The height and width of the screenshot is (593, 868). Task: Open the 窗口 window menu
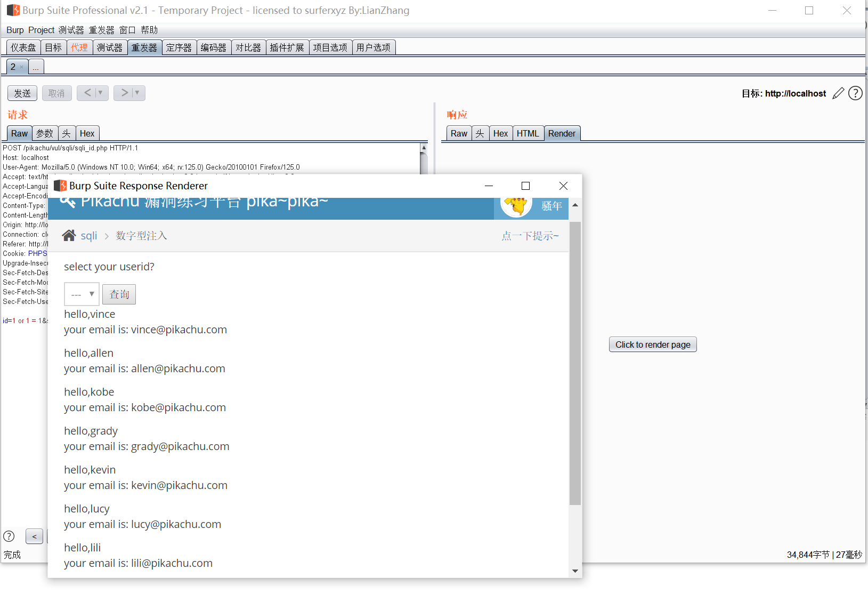click(x=127, y=30)
